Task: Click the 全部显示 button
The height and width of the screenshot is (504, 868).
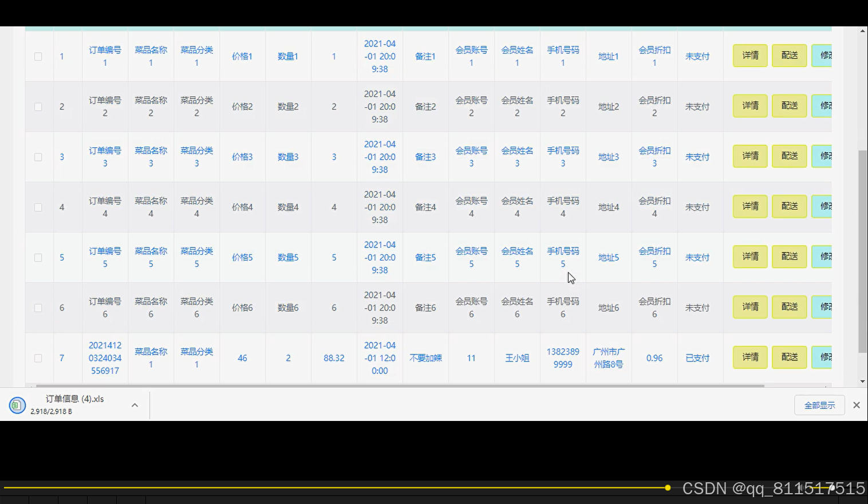Action: pyautogui.click(x=819, y=404)
